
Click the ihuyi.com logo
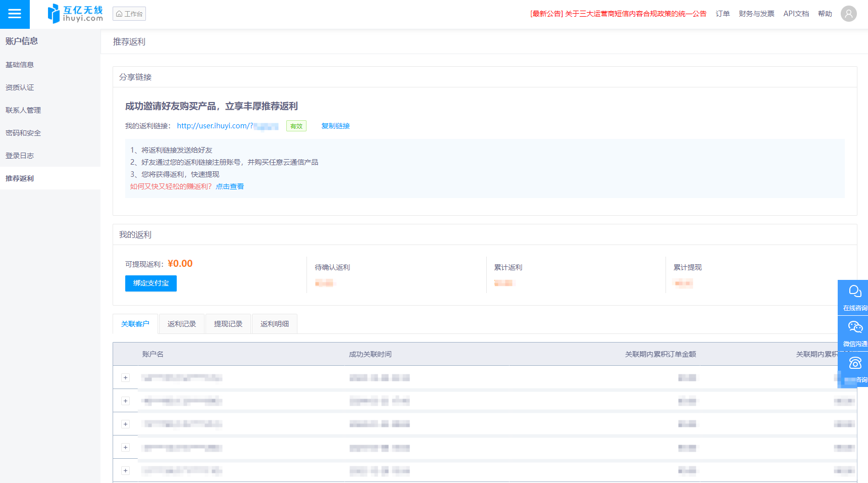(x=75, y=14)
